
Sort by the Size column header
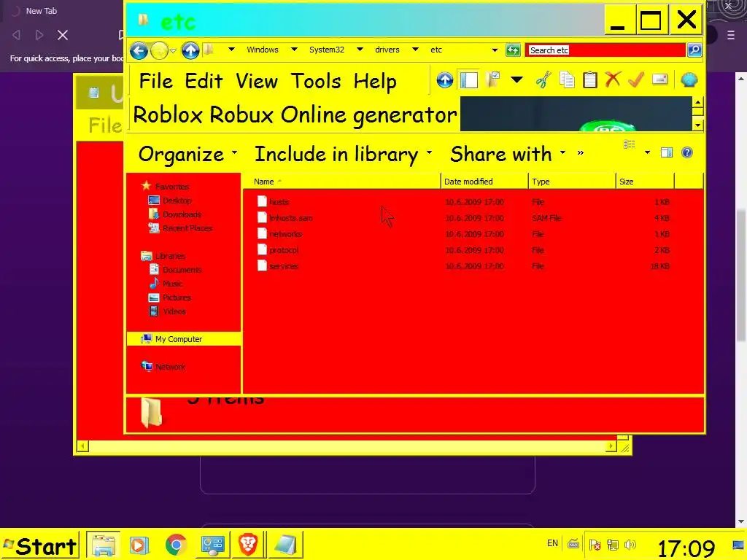point(645,182)
